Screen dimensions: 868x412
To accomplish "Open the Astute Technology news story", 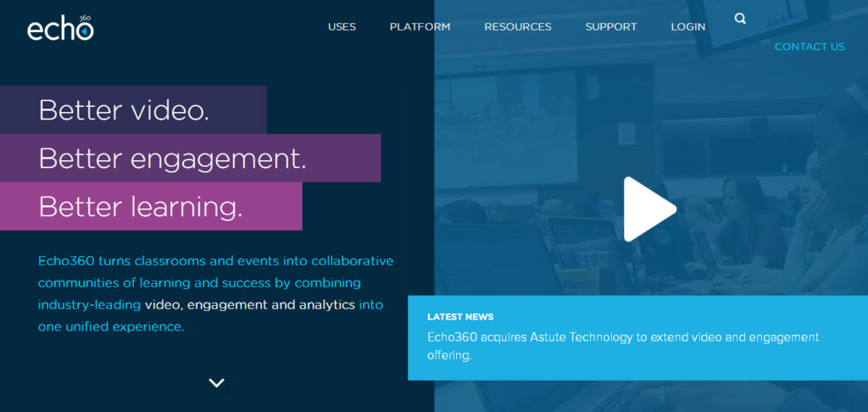I will pos(623,346).
